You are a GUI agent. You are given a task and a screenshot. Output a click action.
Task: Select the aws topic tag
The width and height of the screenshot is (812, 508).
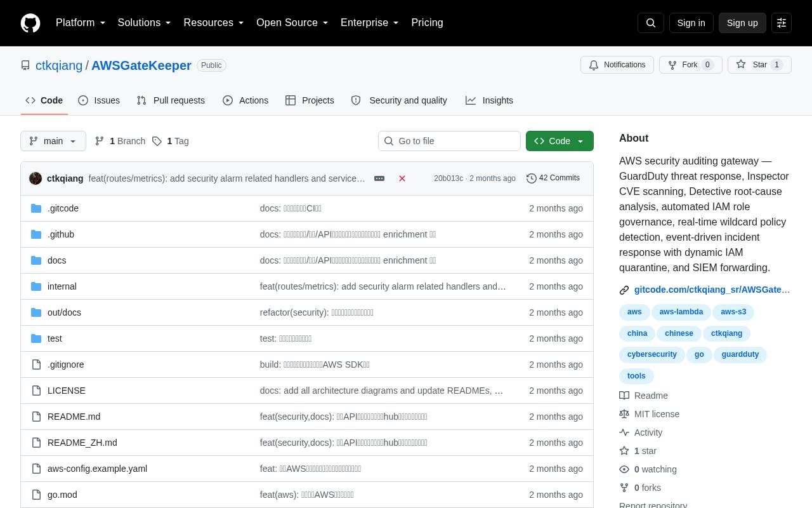point(634,312)
